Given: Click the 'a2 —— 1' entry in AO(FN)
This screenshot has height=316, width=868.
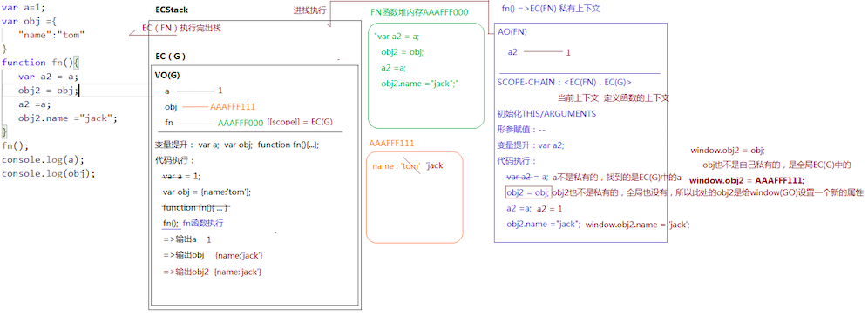Looking at the screenshot, I should click(539, 52).
